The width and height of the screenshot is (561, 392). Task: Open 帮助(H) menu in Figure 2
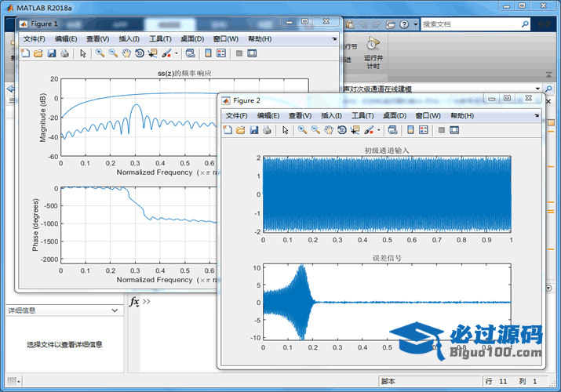pyautogui.click(x=462, y=116)
